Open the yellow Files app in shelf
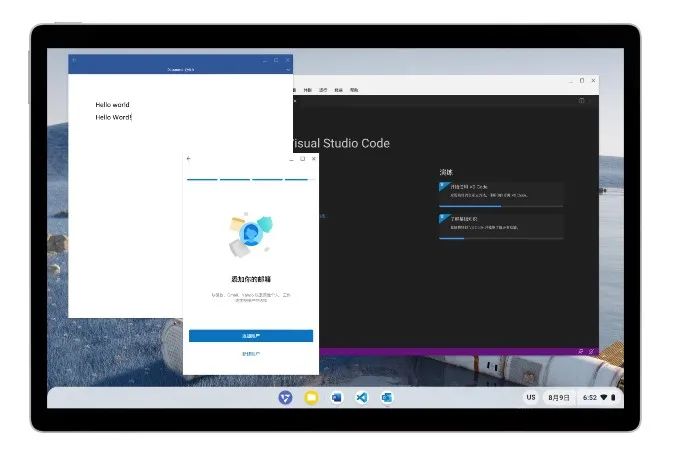Image resolution: width=674 pixels, height=455 pixels. coord(311,397)
